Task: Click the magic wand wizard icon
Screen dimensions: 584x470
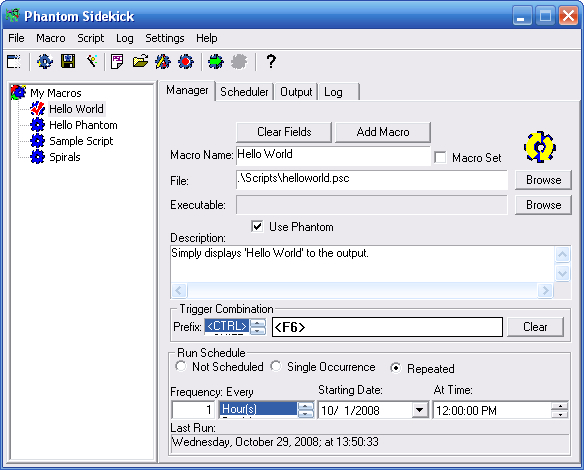Action: pyautogui.click(x=92, y=61)
